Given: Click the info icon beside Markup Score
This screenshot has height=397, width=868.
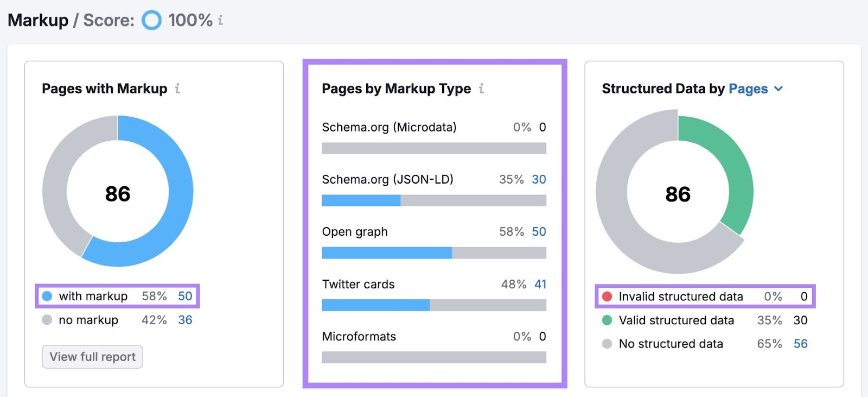Looking at the screenshot, I should point(220,21).
